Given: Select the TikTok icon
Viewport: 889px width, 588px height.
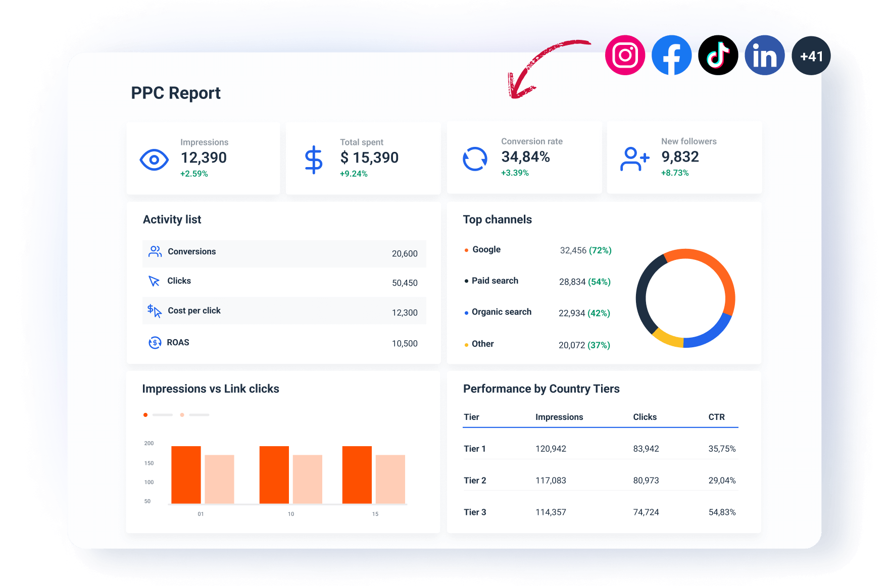Looking at the screenshot, I should coord(718,55).
